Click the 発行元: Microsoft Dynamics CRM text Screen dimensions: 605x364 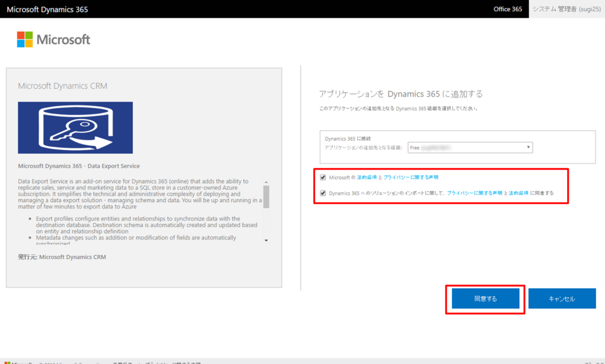click(x=61, y=256)
